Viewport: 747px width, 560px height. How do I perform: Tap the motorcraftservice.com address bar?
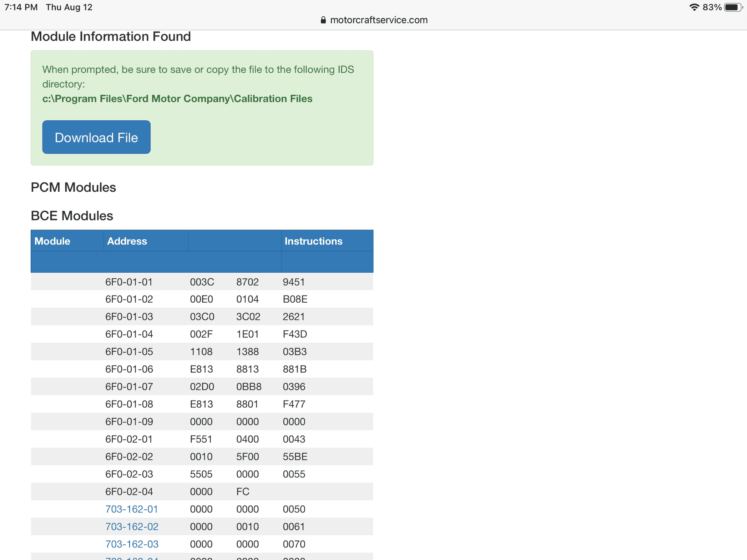374,20
